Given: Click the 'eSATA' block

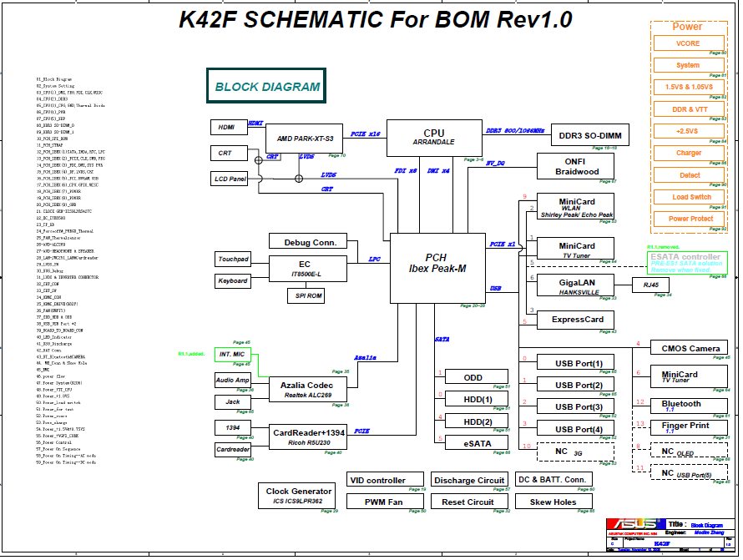Looking at the screenshot, I should (x=476, y=443).
